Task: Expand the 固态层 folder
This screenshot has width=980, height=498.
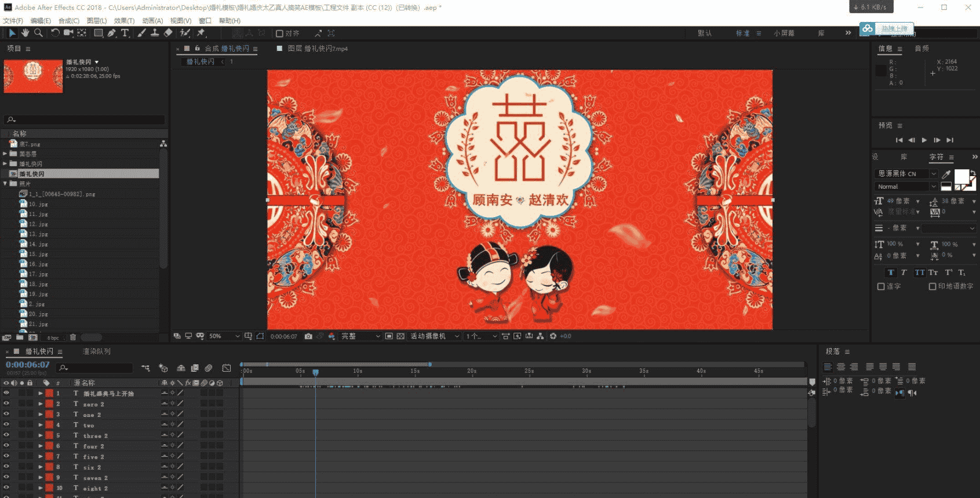Action: coord(5,154)
